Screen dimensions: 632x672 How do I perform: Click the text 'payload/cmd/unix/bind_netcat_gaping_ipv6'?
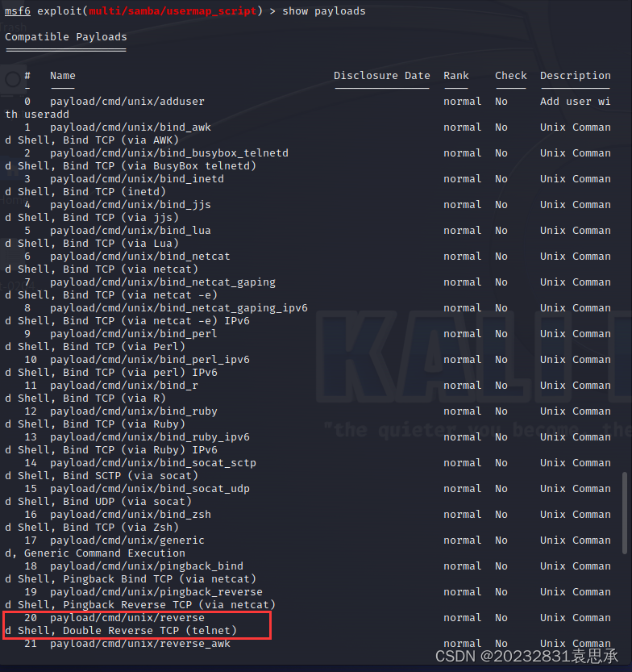(178, 307)
